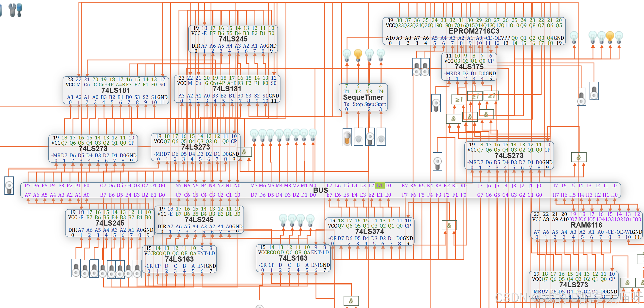Toggle the switch under SequeTimer Step pin
This screenshot has height=308, width=644.
tap(370, 137)
